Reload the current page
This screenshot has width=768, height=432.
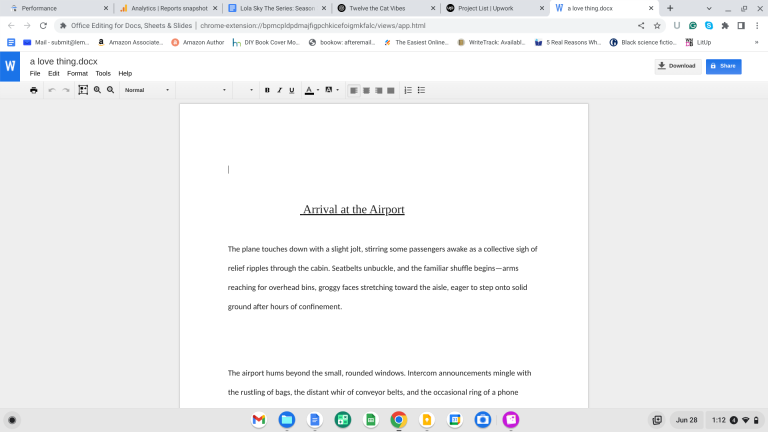click(43, 25)
